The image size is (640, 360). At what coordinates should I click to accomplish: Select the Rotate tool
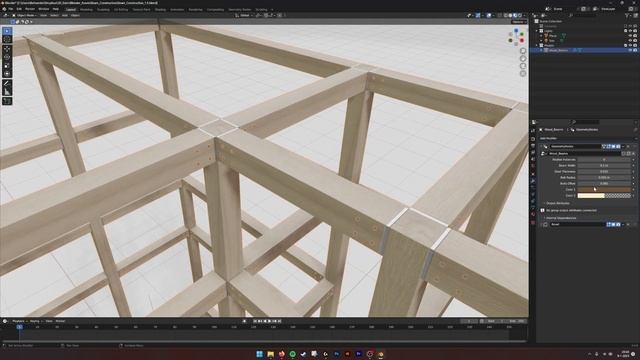[x=7, y=57]
